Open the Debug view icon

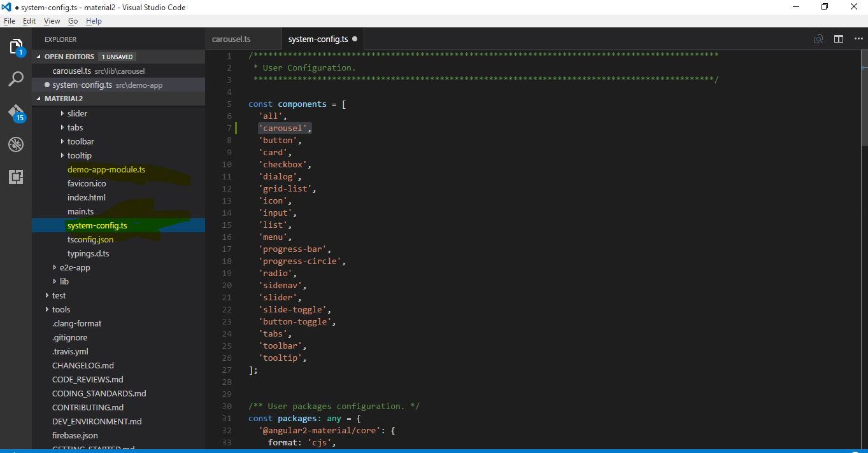pos(16,144)
